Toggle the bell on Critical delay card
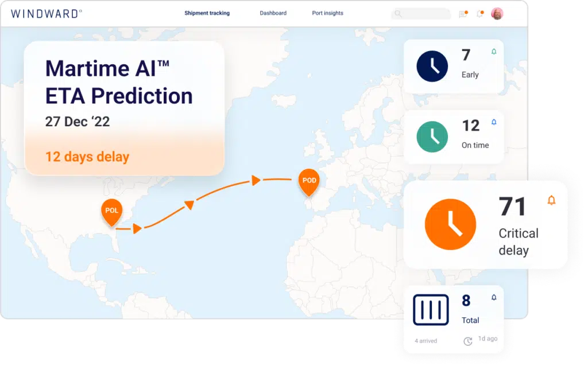 [x=551, y=200]
